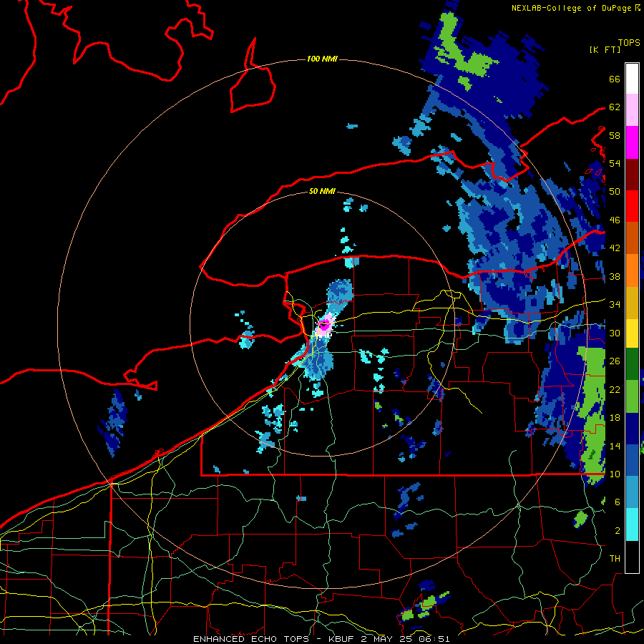Click the 6 scale label

coord(618,502)
